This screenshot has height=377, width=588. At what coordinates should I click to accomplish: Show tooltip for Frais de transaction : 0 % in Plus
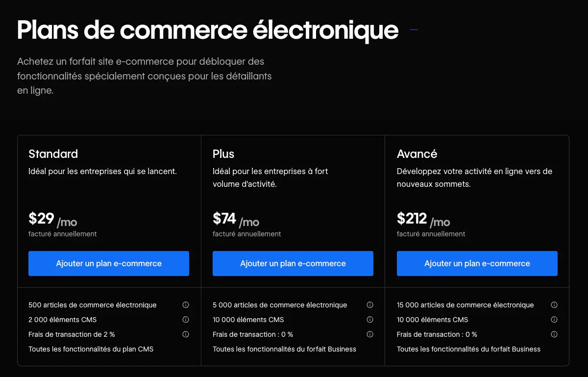[x=370, y=334]
